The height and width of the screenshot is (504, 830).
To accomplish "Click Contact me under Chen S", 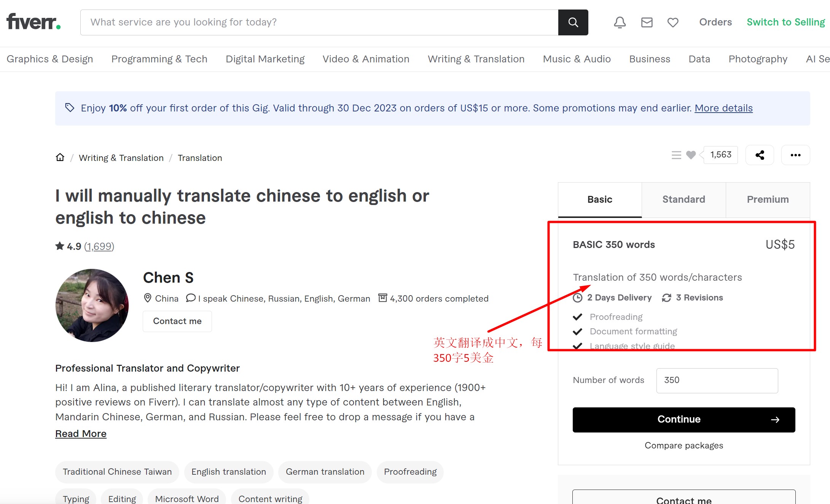I will tap(177, 321).
